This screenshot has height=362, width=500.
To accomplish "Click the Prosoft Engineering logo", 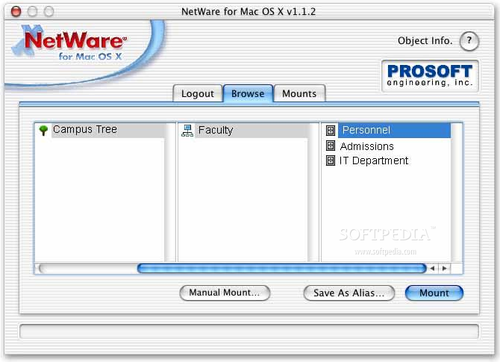I will (x=430, y=76).
